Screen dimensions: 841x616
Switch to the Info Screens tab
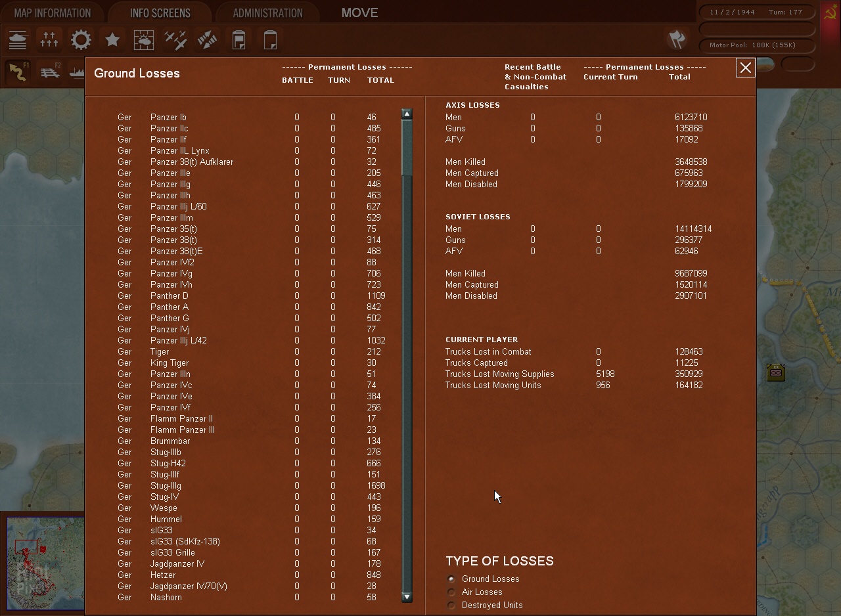(x=160, y=13)
